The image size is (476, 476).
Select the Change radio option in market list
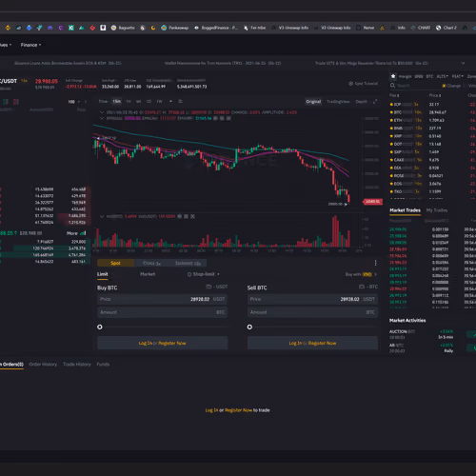(451, 86)
